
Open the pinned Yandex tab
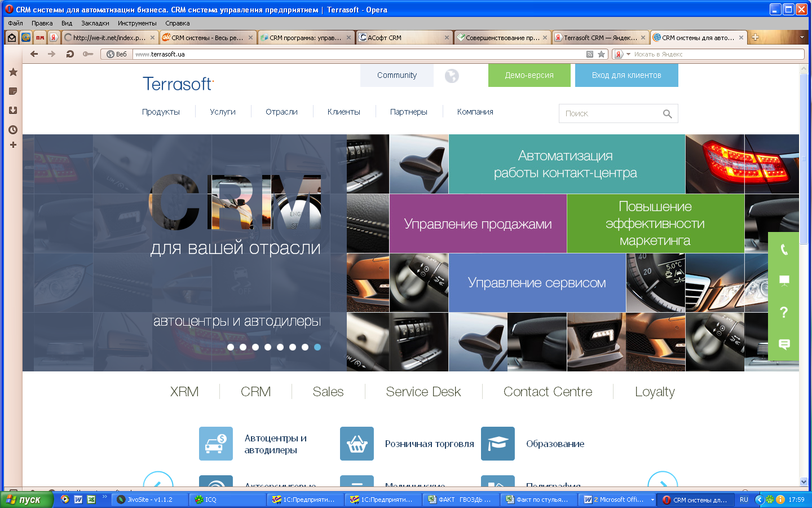54,38
